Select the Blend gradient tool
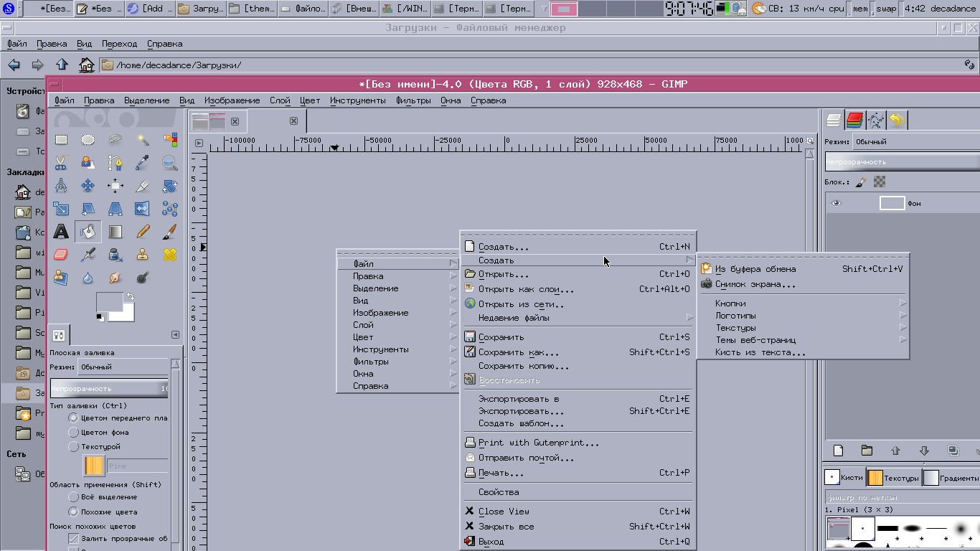This screenshot has height=551, width=980. (x=116, y=232)
